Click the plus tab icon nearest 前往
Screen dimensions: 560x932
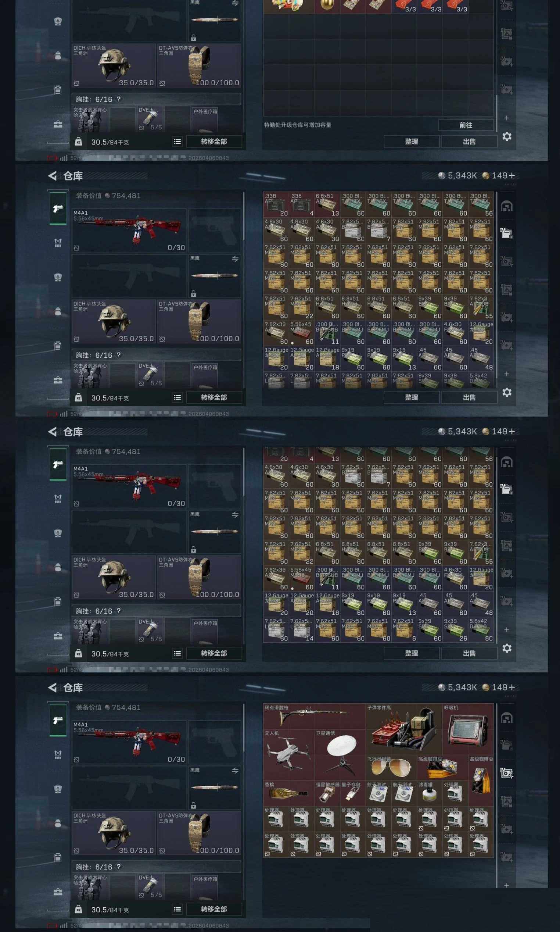point(506,118)
